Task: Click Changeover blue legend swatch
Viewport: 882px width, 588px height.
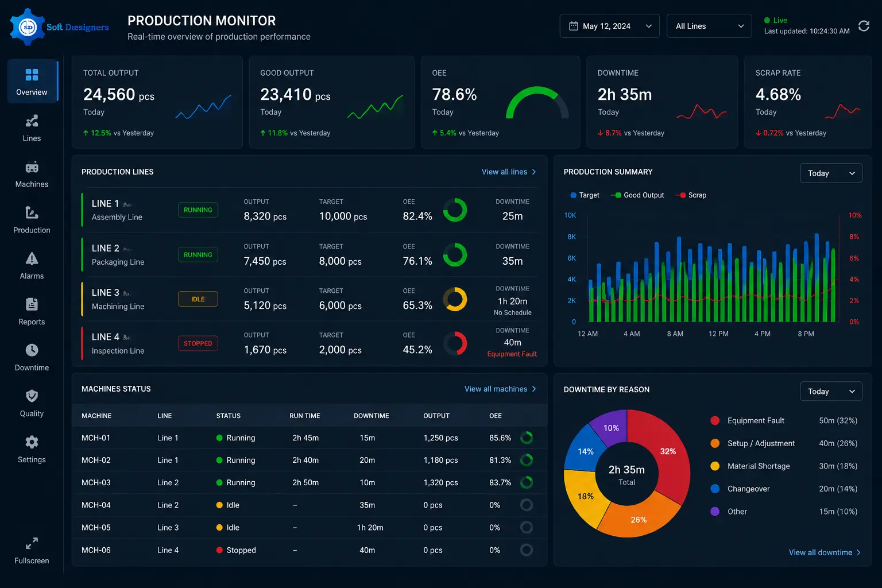Action: click(715, 489)
